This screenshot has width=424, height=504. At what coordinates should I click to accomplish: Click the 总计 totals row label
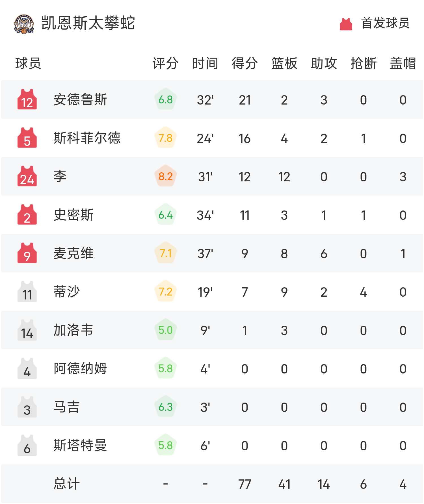coord(67,484)
